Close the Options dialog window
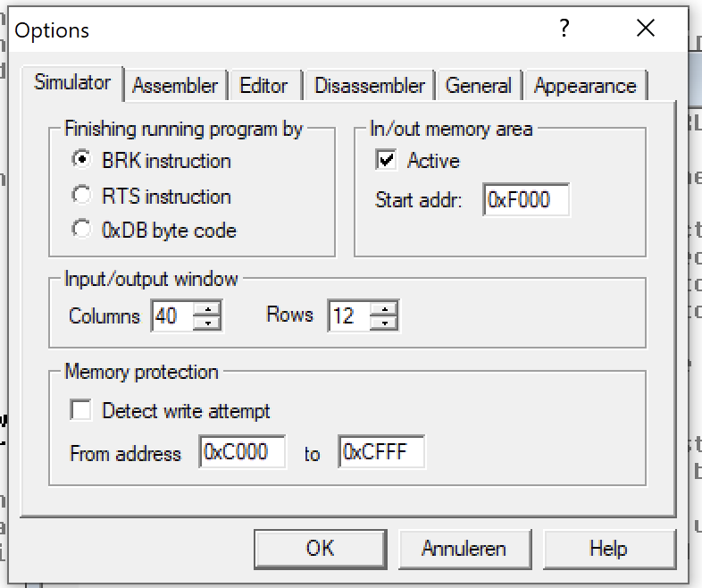The image size is (702, 588). pyautogui.click(x=646, y=29)
